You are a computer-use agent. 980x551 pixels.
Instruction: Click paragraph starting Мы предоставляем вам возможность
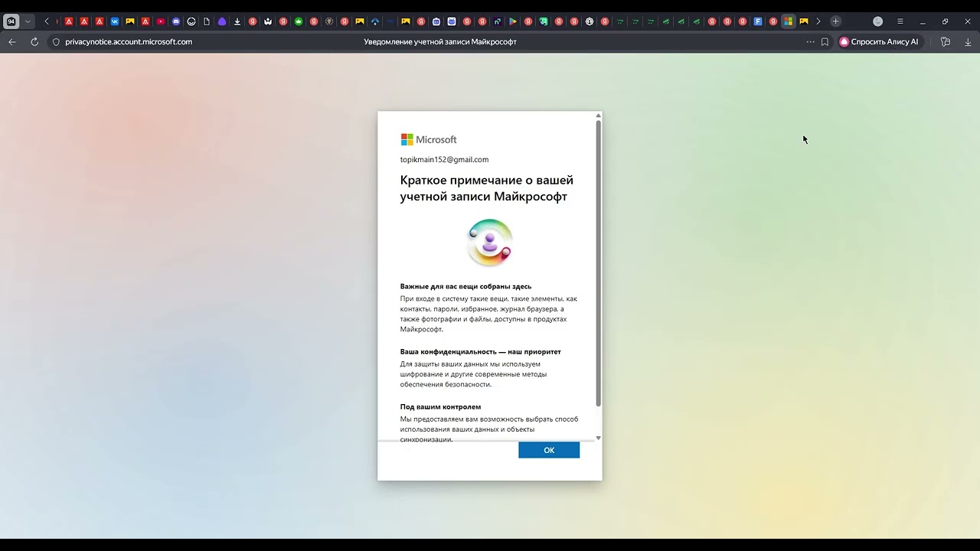click(488, 429)
